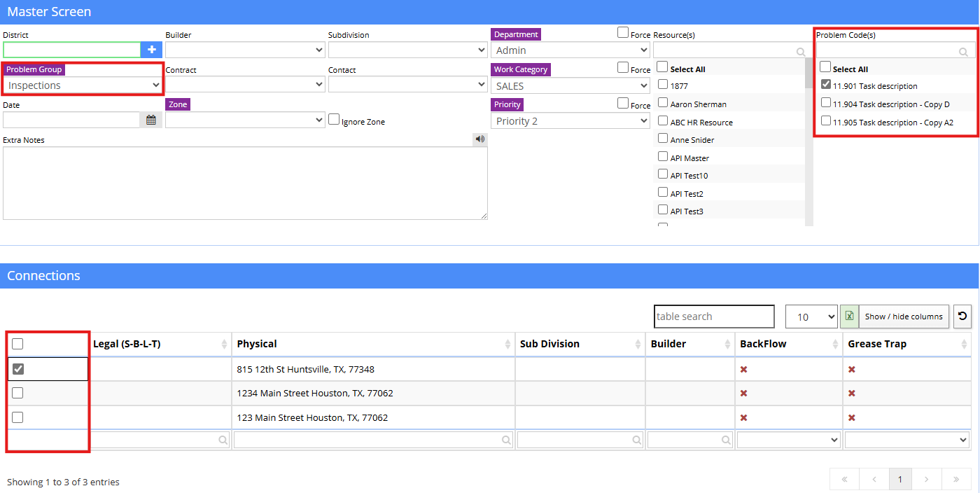This screenshot has width=980, height=493.
Task: Tick the Ignore Zone checkbox
Action: pos(334,119)
